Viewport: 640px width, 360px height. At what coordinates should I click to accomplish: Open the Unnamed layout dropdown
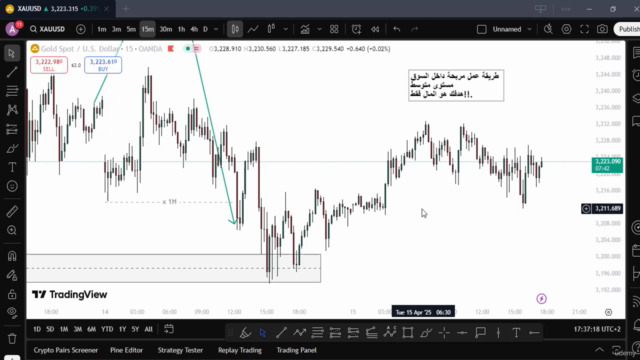529,29
